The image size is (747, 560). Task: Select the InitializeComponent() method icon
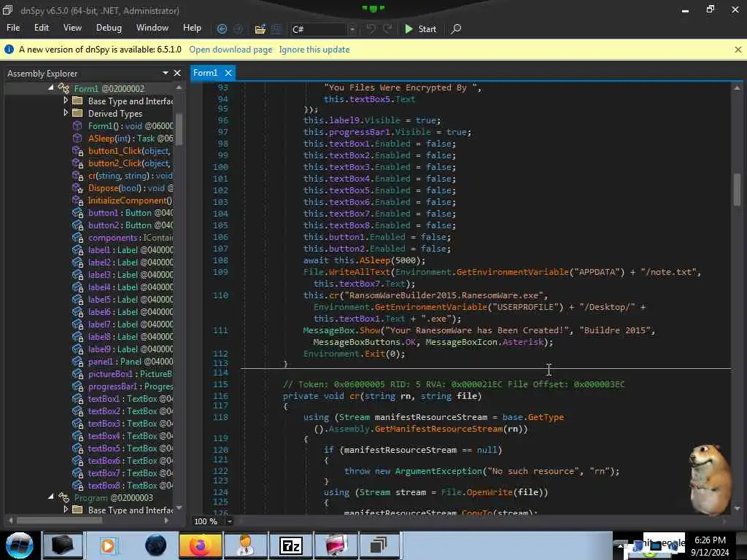coord(77,201)
